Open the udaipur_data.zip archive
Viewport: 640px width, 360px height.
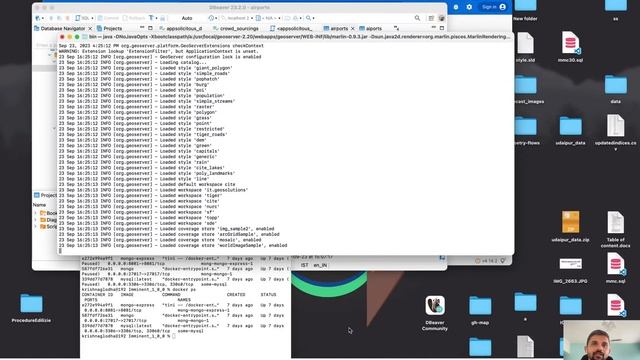(570, 227)
